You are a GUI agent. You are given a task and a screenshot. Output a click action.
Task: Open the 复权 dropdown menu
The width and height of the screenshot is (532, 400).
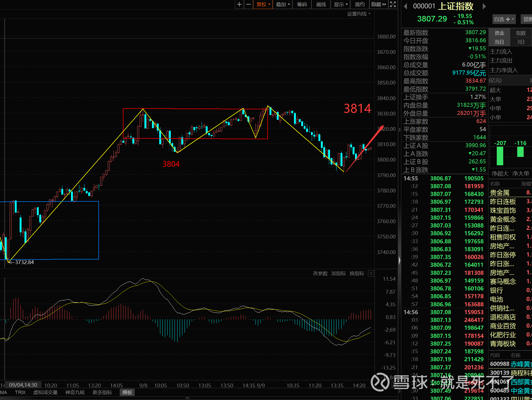pyautogui.click(x=263, y=4)
